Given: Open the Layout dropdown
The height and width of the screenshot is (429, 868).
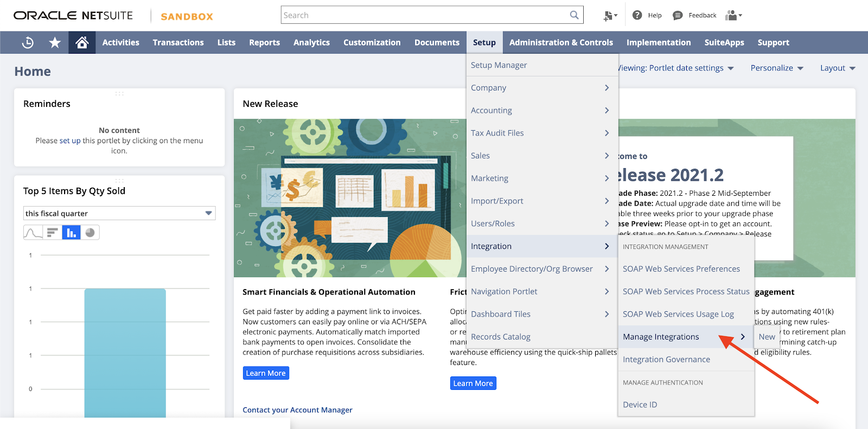Looking at the screenshot, I should (x=837, y=68).
